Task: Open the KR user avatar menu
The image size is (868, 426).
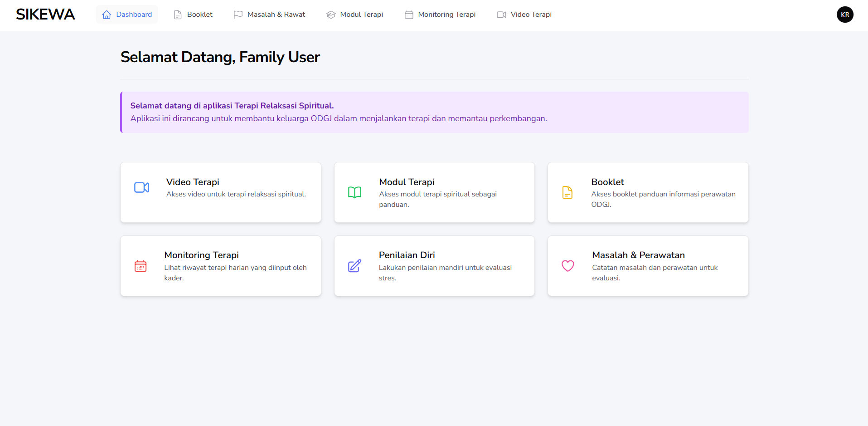Action: click(845, 15)
